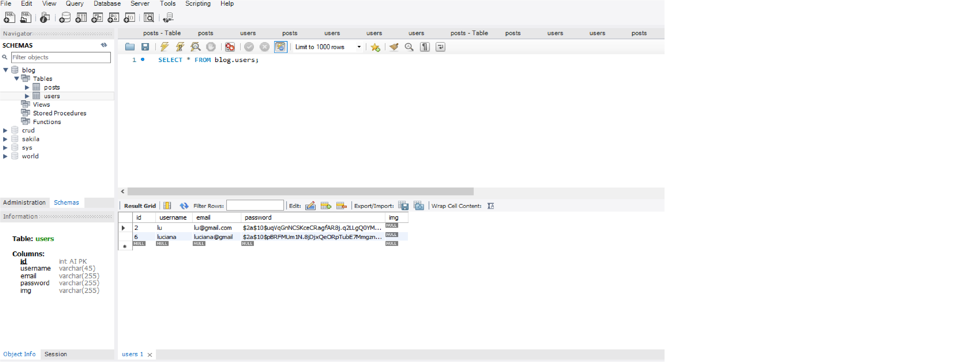980x364 pixels.
Task: Click the Wrap Cell Content button
Action: pos(491,206)
